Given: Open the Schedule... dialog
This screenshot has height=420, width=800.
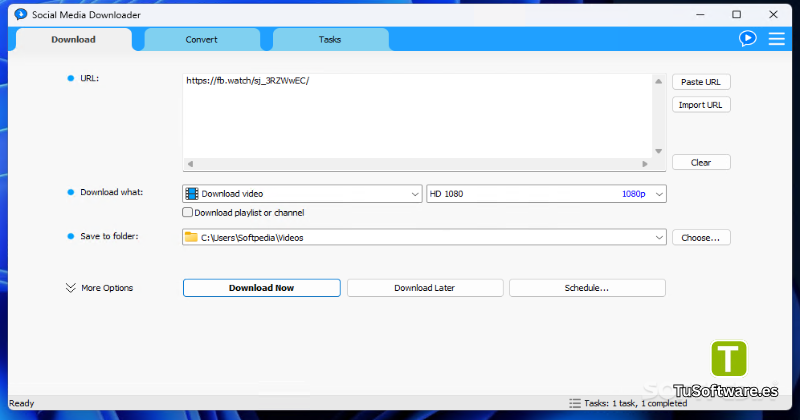Looking at the screenshot, I should point(587,288).
